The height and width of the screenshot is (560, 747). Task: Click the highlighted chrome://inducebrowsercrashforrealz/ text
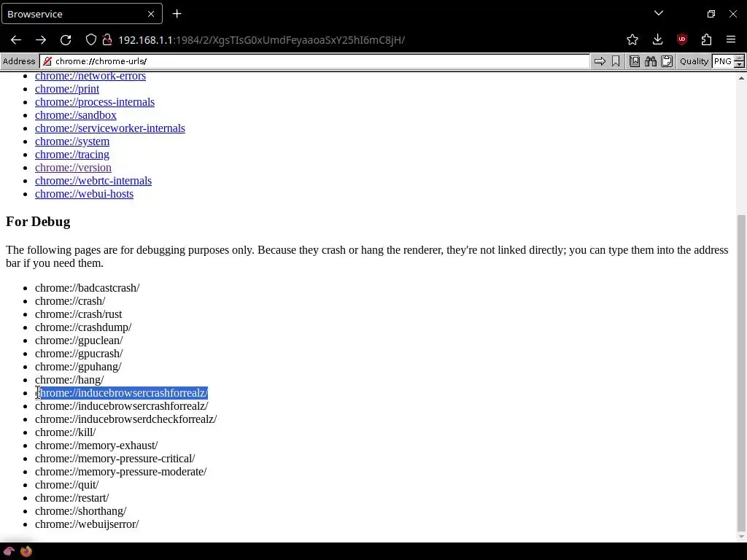pos(122,393)
